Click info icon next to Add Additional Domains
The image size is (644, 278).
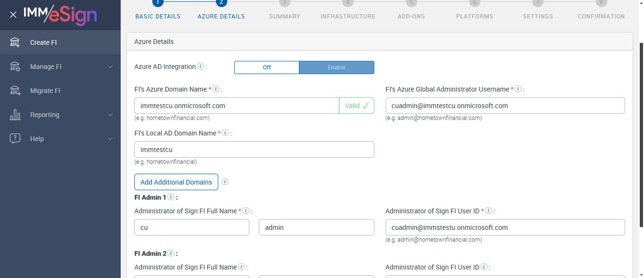click(225, 182)
